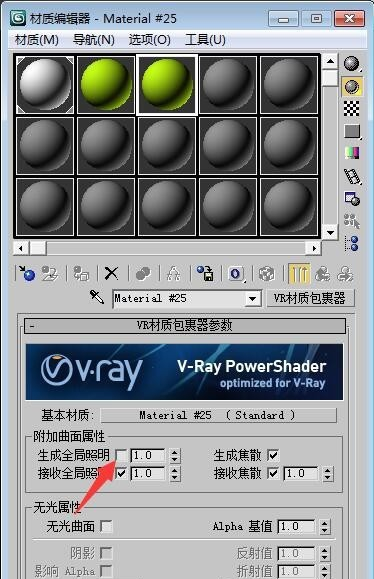Toggle 接收焦散 checkbox

(273, 473)
